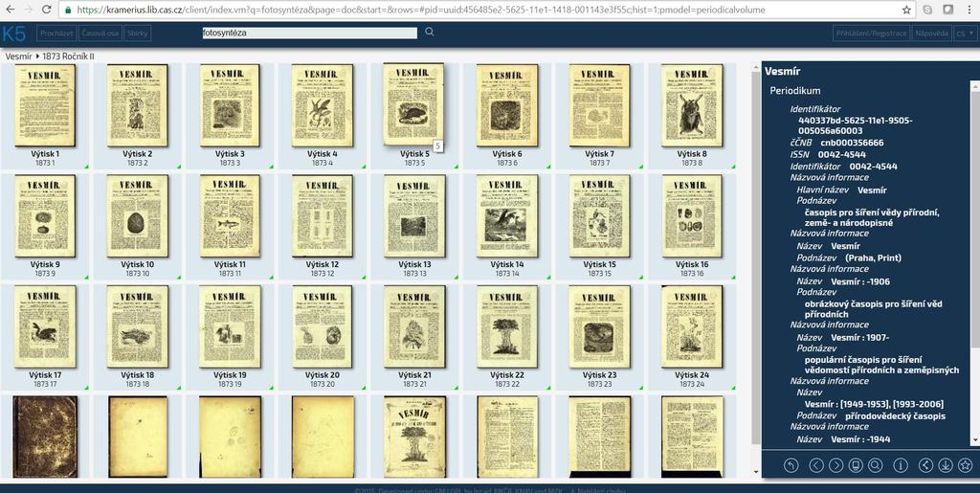Click the download icon in bottom toolbar
980x493 pixels.
(946, 465)
